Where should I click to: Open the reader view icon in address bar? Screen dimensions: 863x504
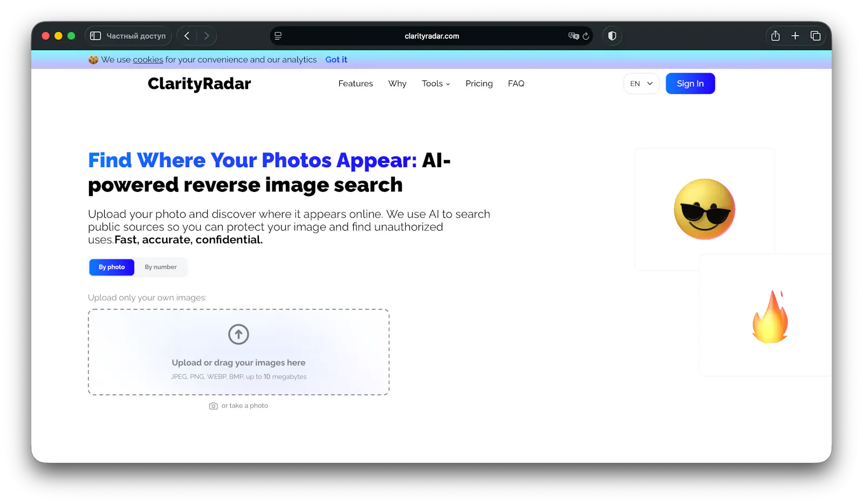278,36
